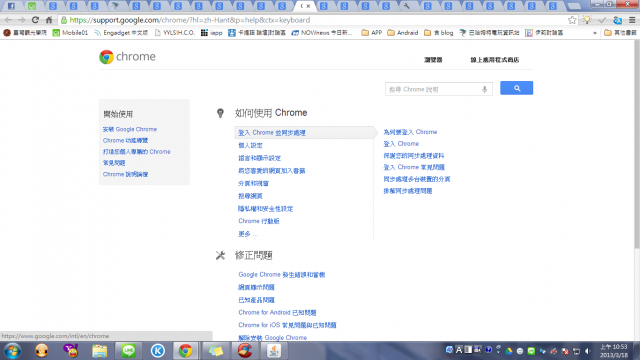Open the Mobile01 bookmark
The image size is (640, 360).
point(70,33)
